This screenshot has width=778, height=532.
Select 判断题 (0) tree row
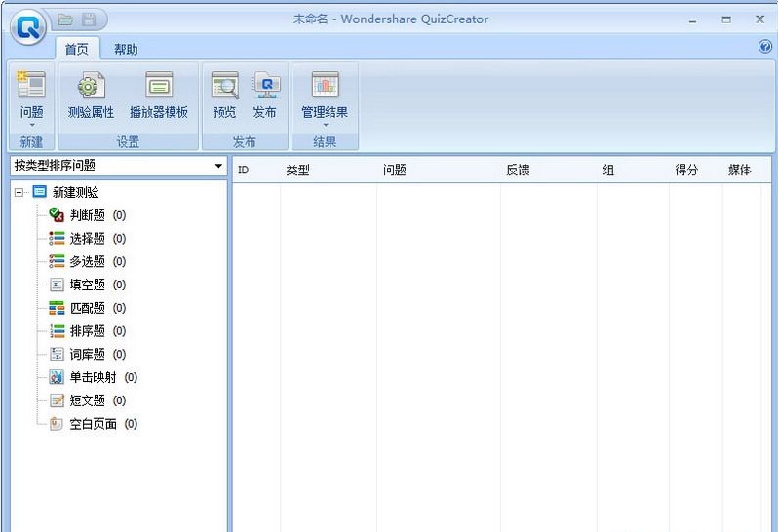[x=88, y=215]
